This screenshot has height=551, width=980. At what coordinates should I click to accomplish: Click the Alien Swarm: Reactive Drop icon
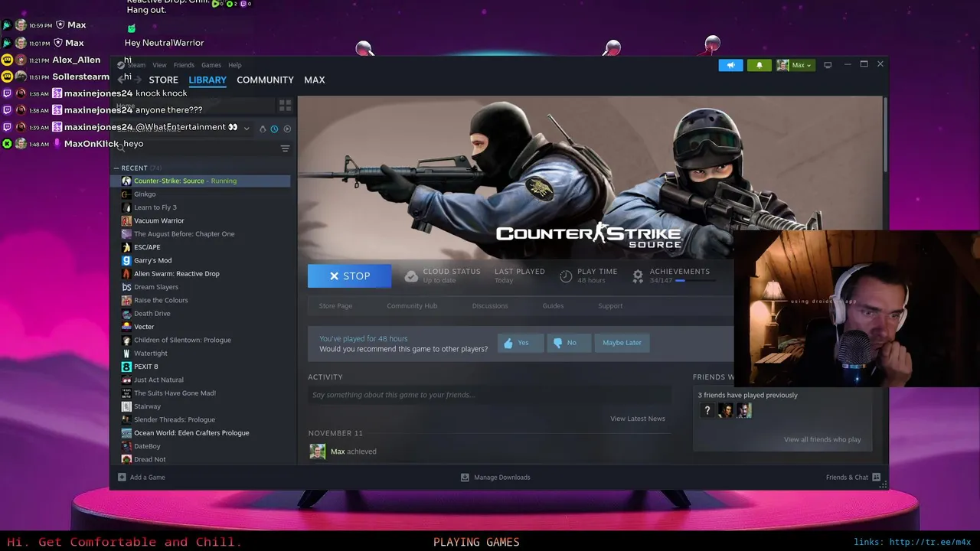tap(126, 273)
